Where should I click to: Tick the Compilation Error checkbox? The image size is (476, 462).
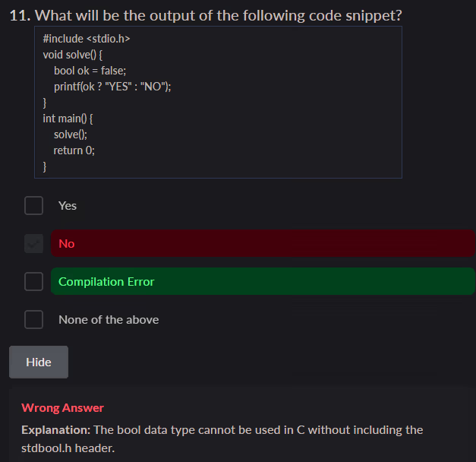point(33,282)
